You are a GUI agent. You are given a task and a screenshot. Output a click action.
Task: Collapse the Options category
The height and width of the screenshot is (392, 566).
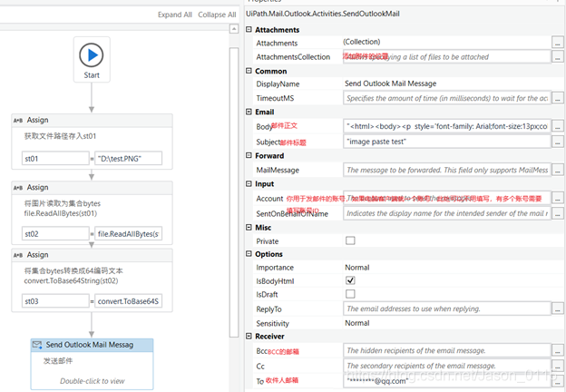point(249,253)
